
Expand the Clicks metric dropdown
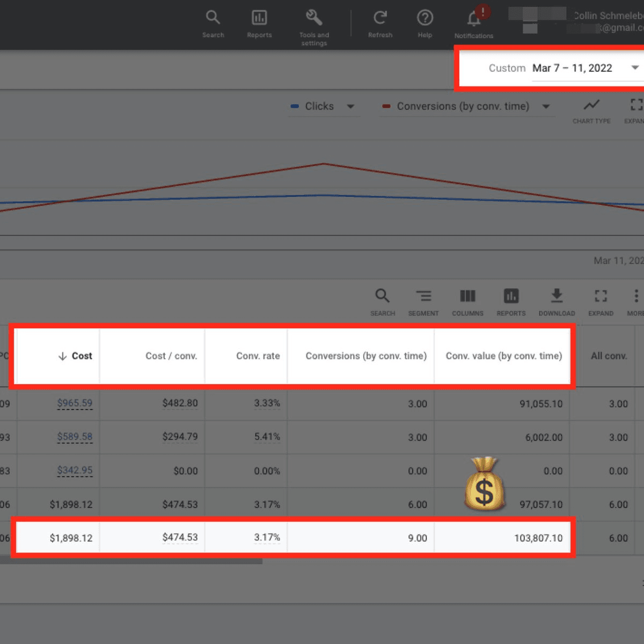[x=350, y=106]
